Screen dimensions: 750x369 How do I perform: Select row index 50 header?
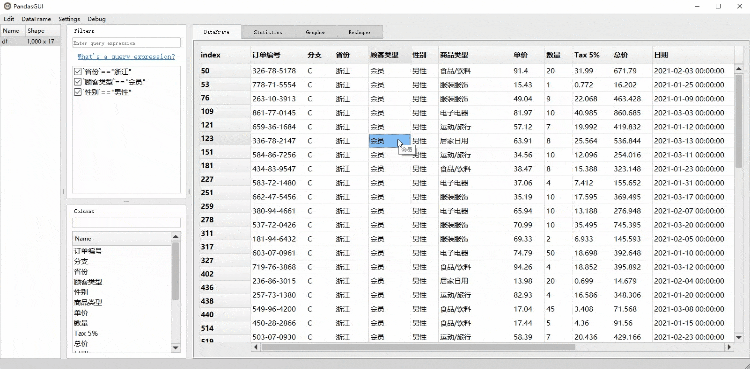(x=225, y=70)
